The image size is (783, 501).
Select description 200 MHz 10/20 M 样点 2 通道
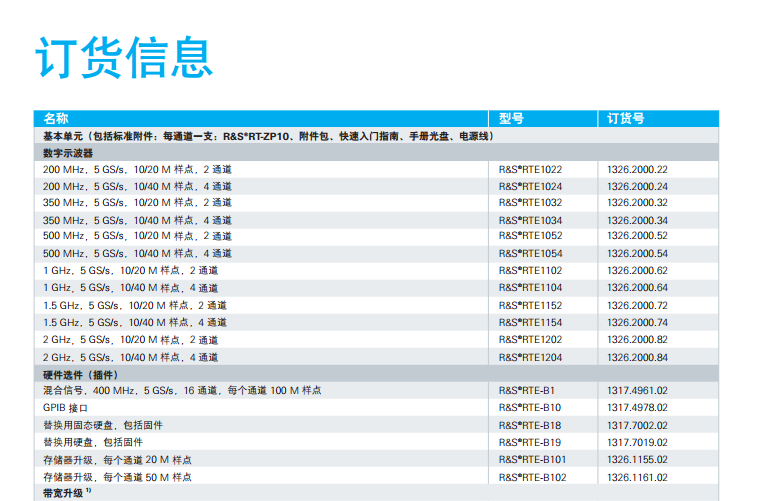click(137, 170)
